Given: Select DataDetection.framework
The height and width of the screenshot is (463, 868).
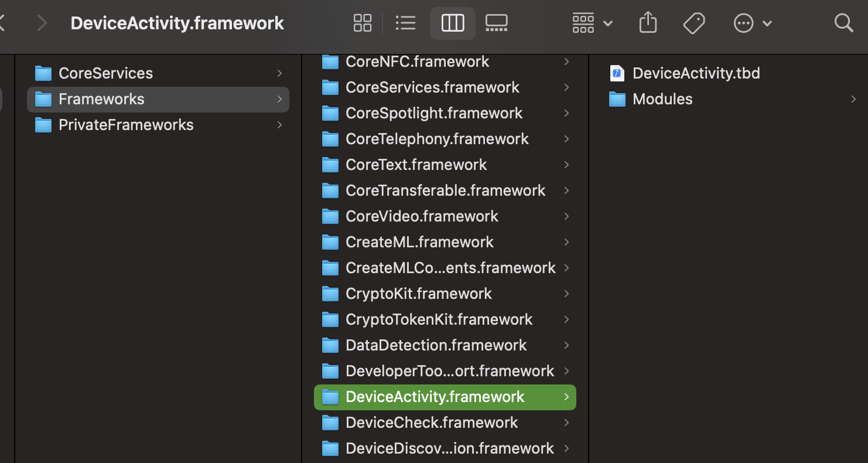Looking at the screenshot, I should pyautogui.click(x=445, y=345).
